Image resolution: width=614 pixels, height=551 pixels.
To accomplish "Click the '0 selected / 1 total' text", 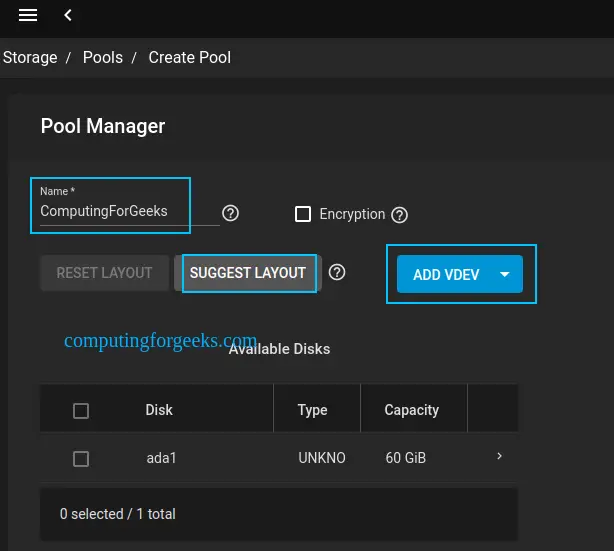I will coord(117,514).
